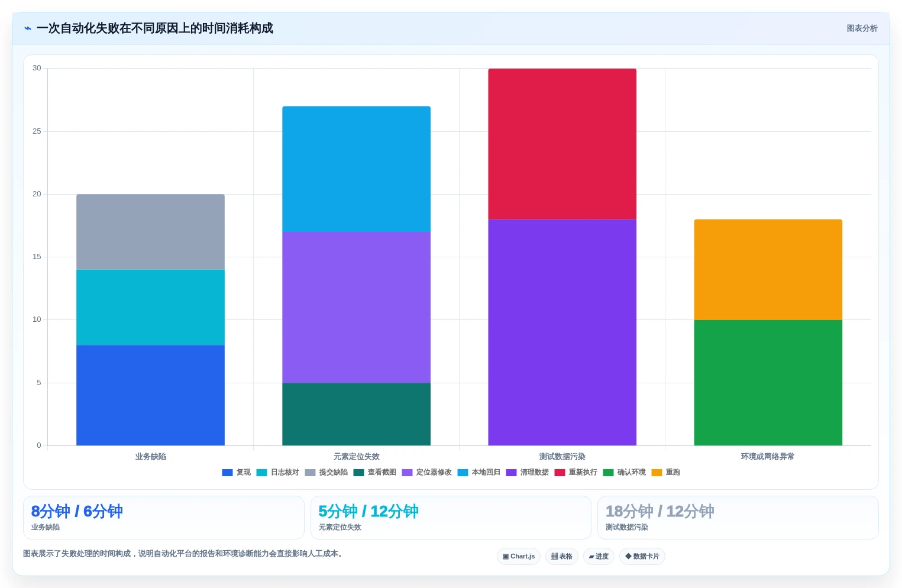
Task: Click the red 重新执行 bar segment
Action: pos(562,144)
